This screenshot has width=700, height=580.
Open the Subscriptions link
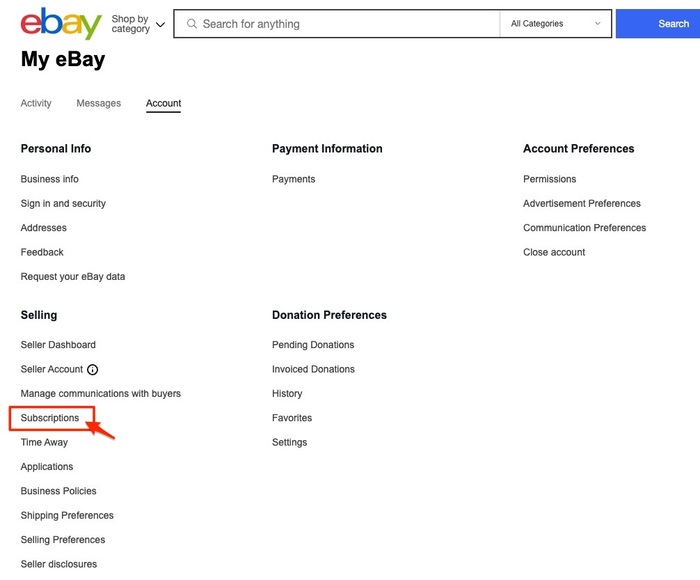tap(50, 418)
